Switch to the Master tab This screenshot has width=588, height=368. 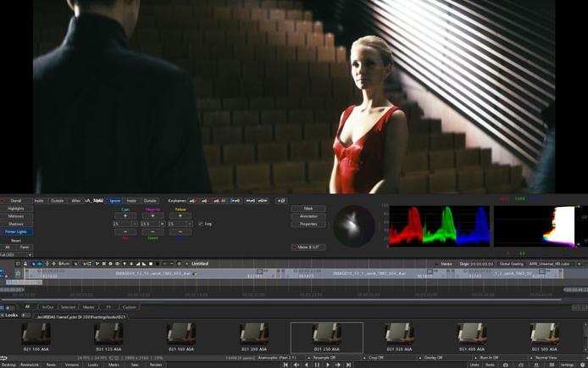pos(88,307)
